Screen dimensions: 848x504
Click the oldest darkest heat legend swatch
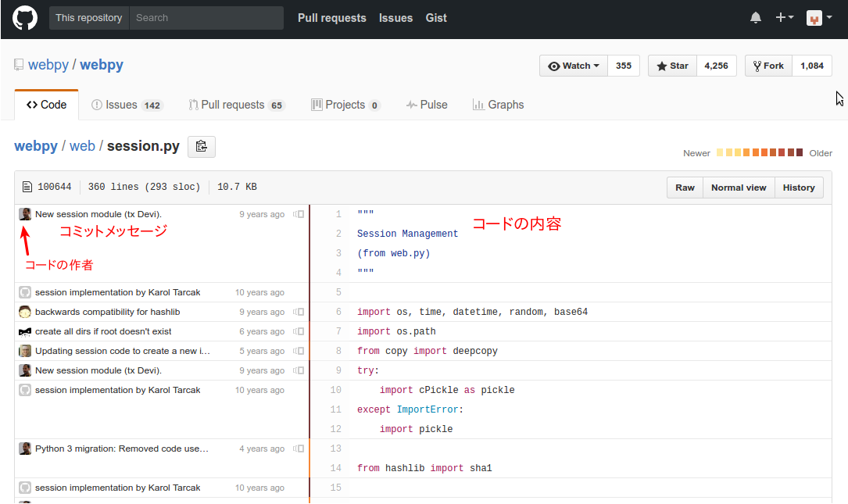pos(800,152)
